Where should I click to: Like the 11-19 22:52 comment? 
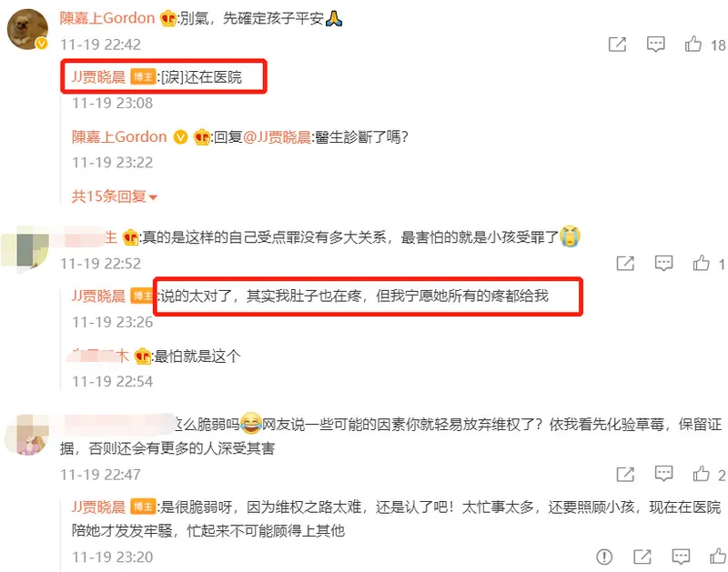(701, 264)
